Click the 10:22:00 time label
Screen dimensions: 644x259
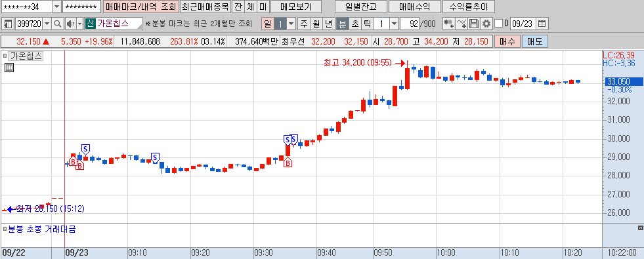[x=622, y=253]
